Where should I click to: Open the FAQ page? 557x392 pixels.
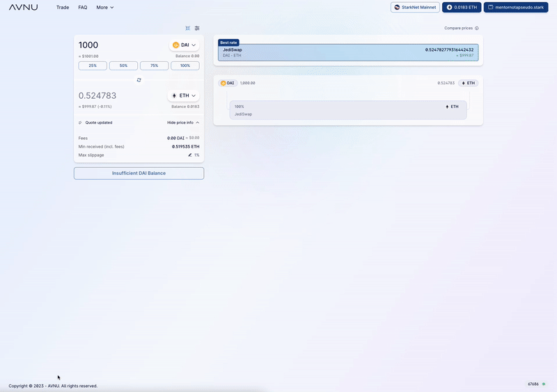coord(82,7)
